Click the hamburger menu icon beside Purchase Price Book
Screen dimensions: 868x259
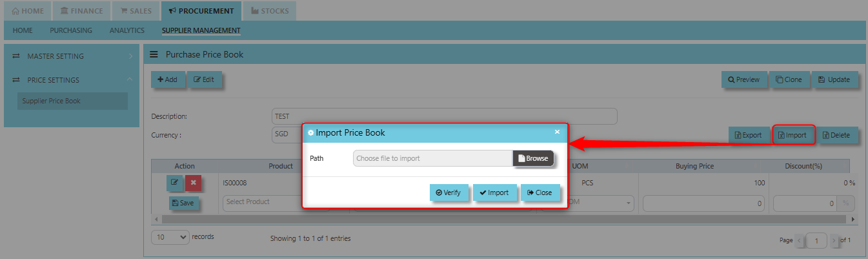[x=154, y=55]
